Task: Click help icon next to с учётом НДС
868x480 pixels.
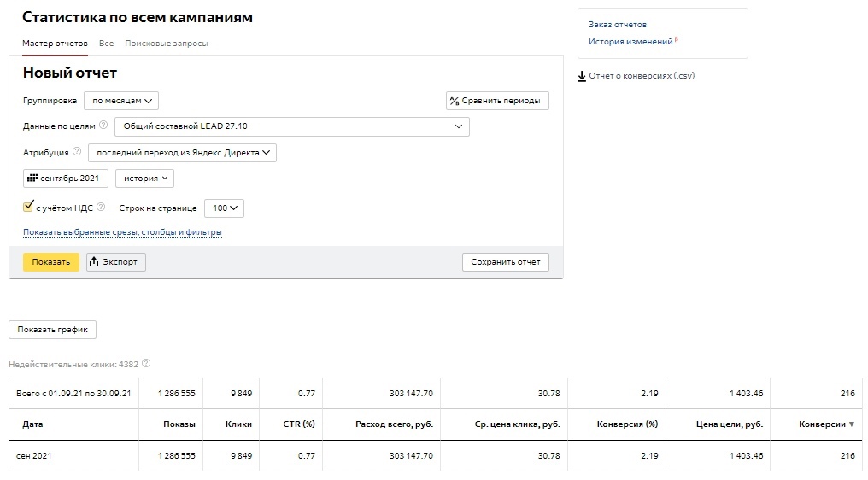Action: (101, 207)
